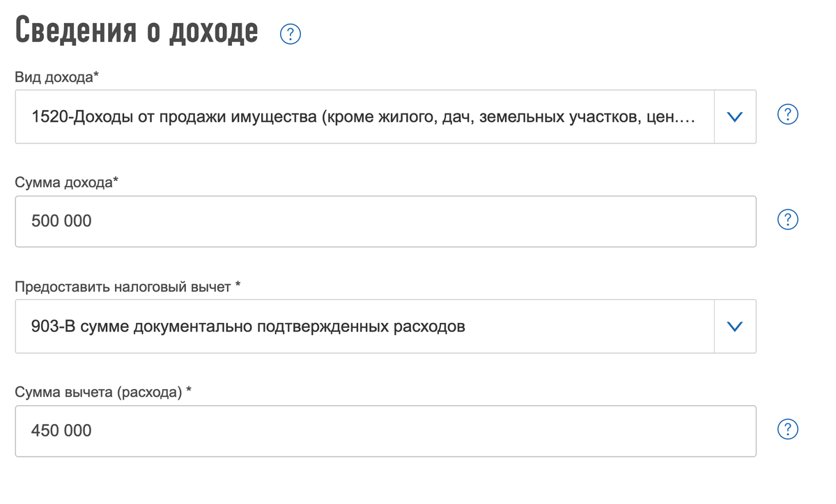Click the 1520 code at the start of Вид дохода
The height and width of the screenshot is (504, 836).
(46, 117)
